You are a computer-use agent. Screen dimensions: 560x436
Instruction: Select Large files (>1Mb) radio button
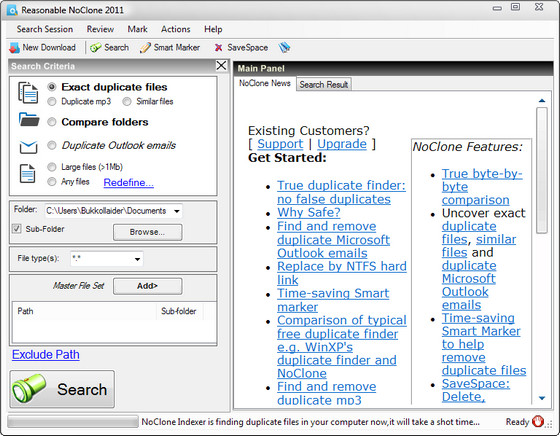click(52, 167)
